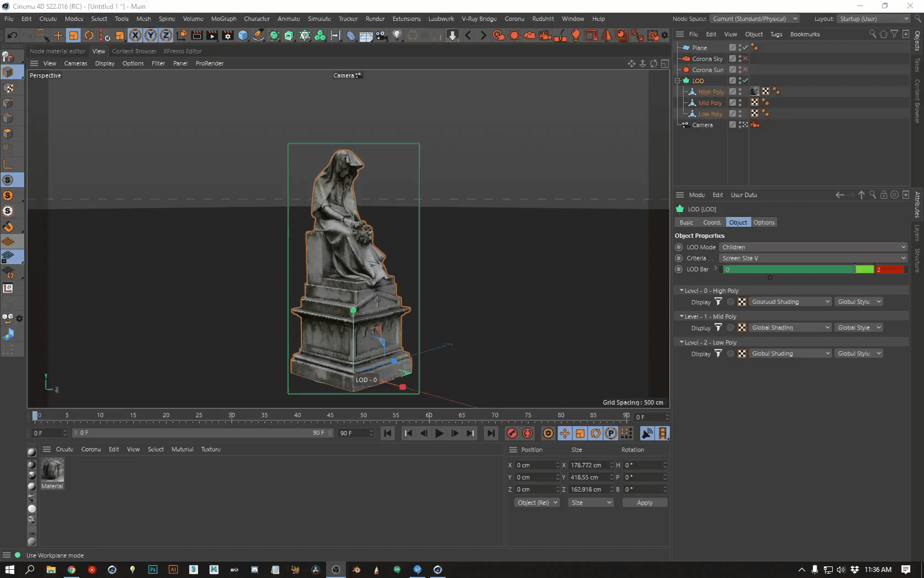Click the Corona Camera icon in the toolbar

click(x=545, y=35)
